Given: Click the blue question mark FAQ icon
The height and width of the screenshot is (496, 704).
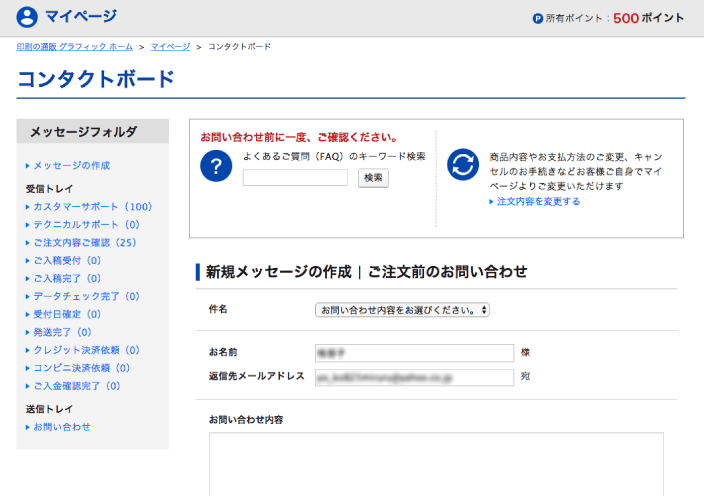Looking at the screenshot, I should (216, 166).
